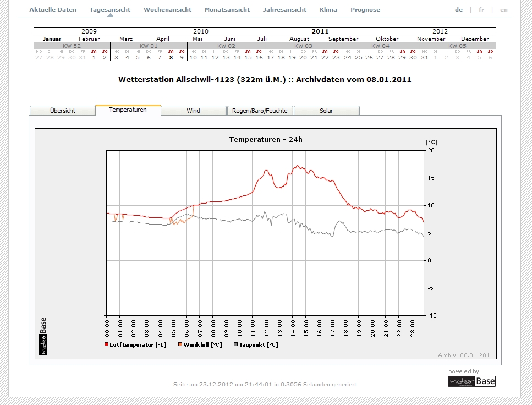
Task: Switch to the Regen/Baro/Feuchte tab
Action: pyautogui.click(x=260, y=111)
